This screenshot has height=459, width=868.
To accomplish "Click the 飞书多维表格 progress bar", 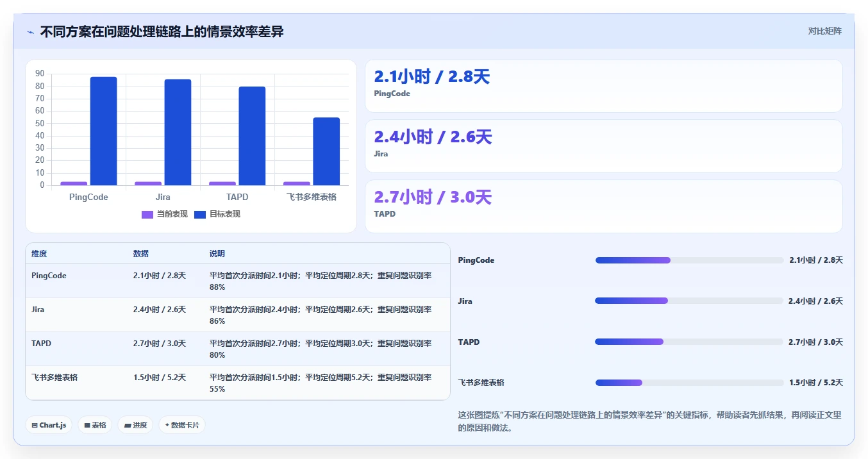I will point(689,383).
